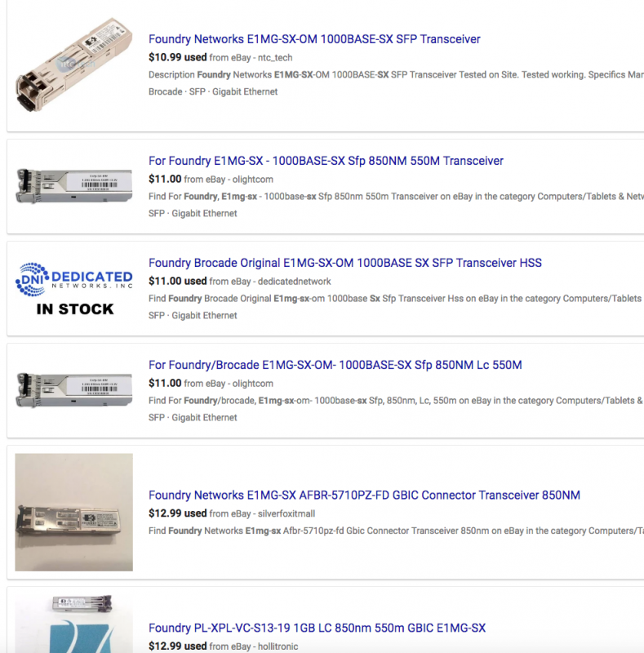Open Foundry PL-XPL-VC-S13-19 1GB LC GBIC listing
The image size is (644, 653).
point(317,628)
